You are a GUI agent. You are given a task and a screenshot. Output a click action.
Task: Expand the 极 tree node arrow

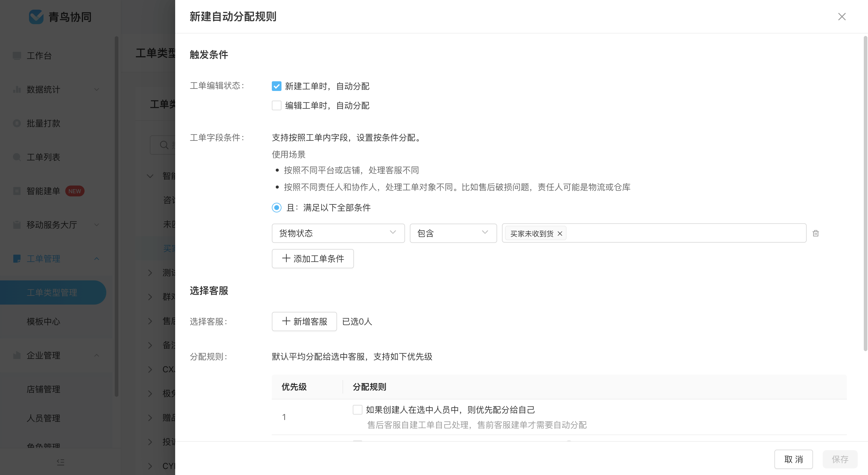click(150, 393)
